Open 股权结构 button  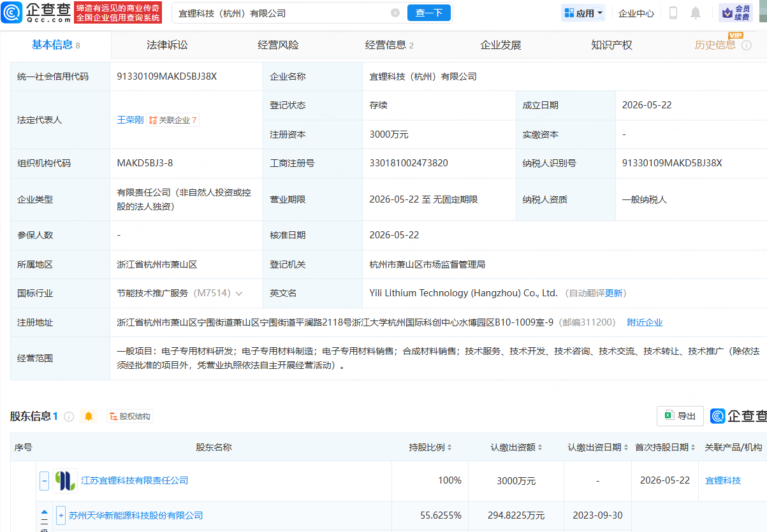(x=130, y=417)
